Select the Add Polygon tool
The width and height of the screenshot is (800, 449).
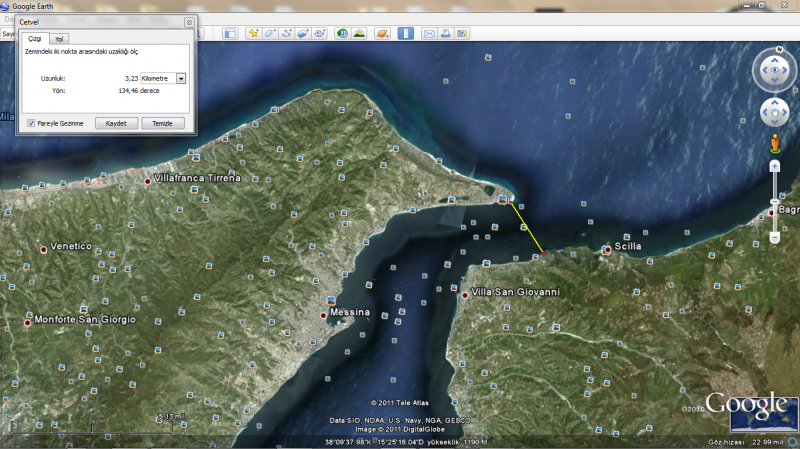(x=270, y=33)
